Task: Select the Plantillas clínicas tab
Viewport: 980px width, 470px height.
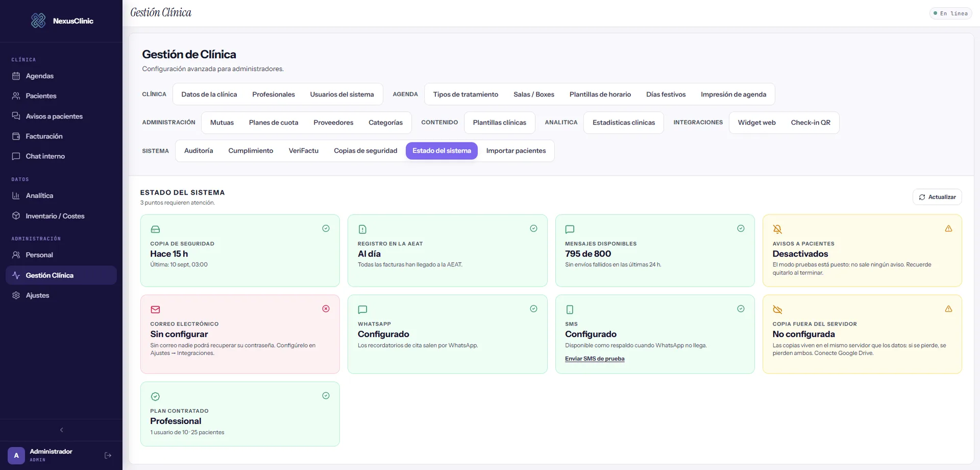Action: pos(499,123)
